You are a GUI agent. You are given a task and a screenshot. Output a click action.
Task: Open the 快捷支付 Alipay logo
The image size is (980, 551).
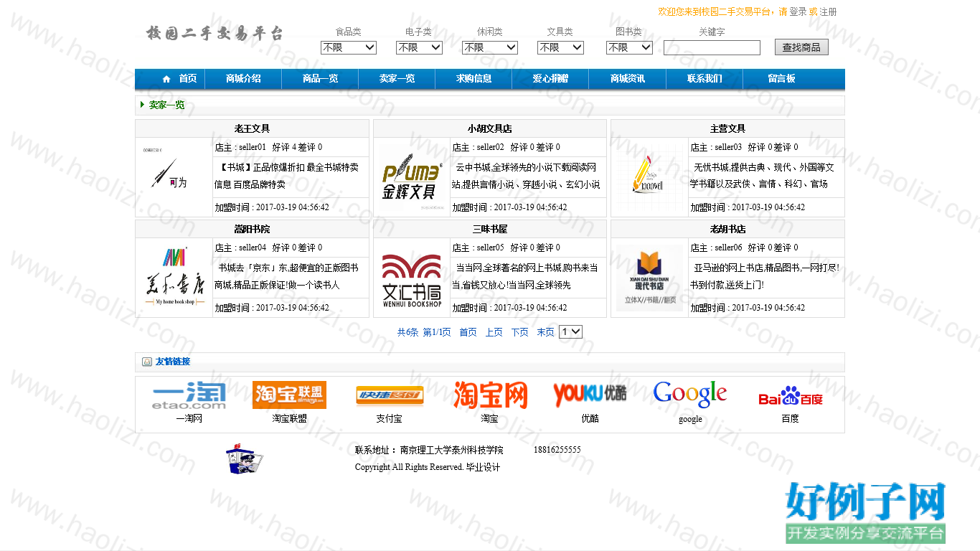(390, 395)
